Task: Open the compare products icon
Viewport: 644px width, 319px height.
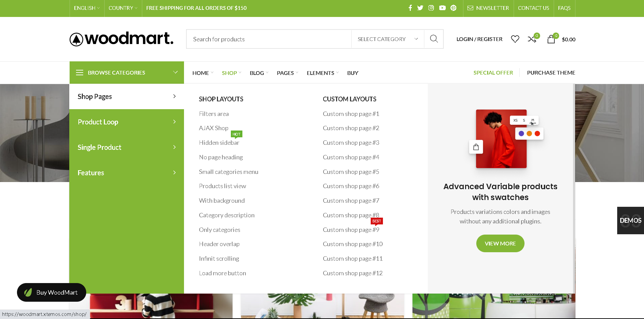Action: click(532, 39)
